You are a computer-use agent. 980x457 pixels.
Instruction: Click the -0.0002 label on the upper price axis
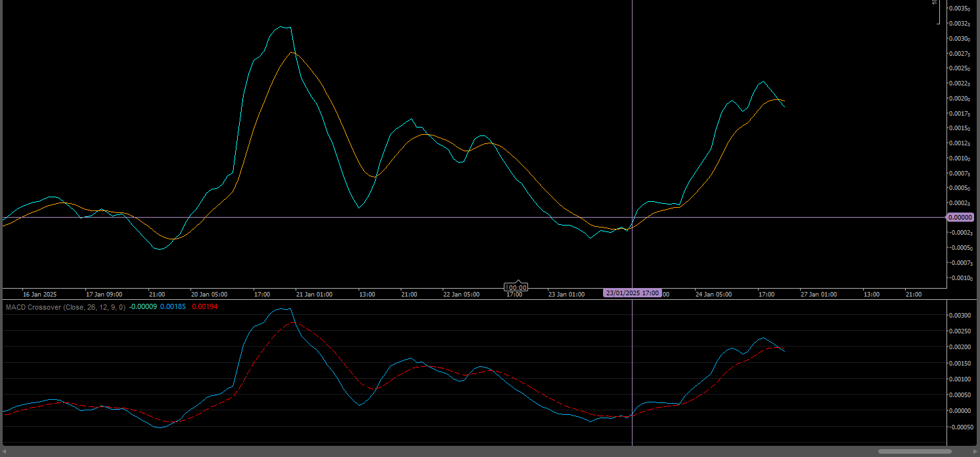coord(960,233)
